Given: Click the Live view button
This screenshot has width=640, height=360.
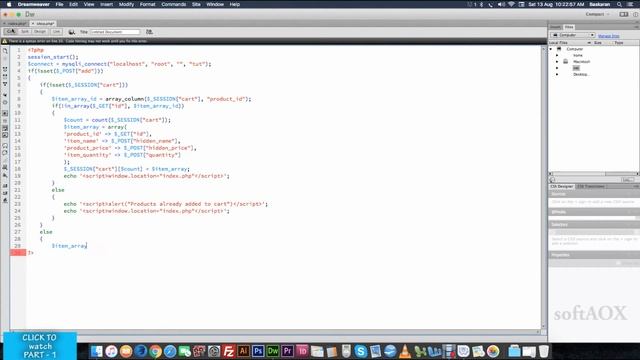Looking at the screenshot, I should click(56, 31).
